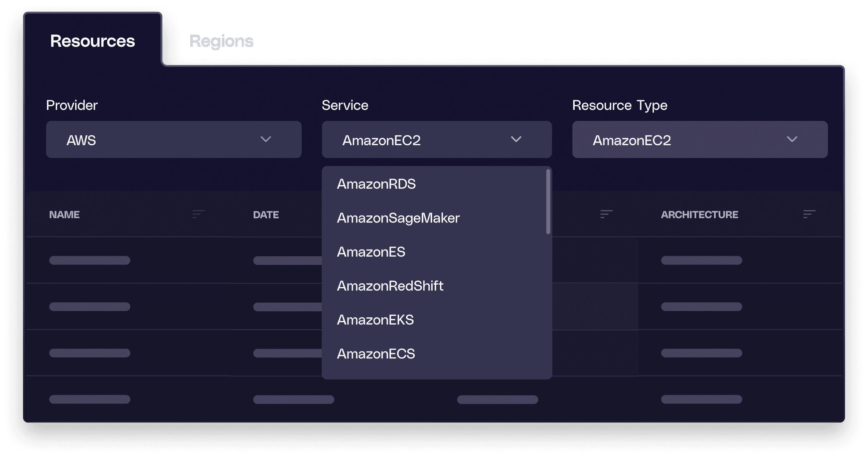868x457 pixels.
Task: Open the Provider dropdown chevron
Action: pyautogui.click(x=266, y=139)
